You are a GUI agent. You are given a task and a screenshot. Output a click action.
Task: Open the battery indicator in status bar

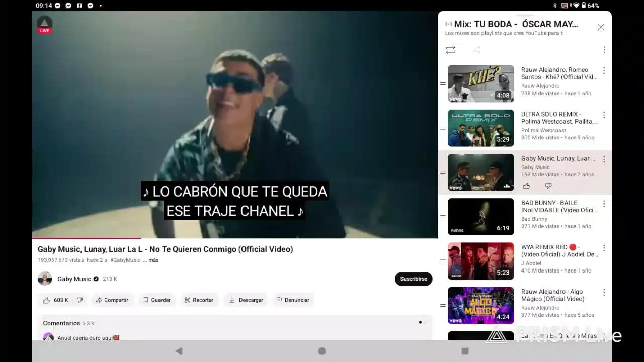coord(584,6)
